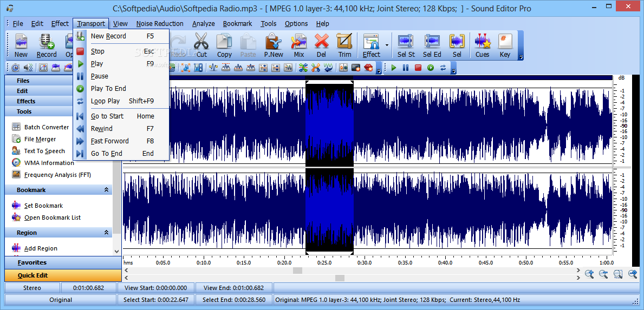
Task: Click the lower horizontal slider thumb
Action: click(340, 278)
